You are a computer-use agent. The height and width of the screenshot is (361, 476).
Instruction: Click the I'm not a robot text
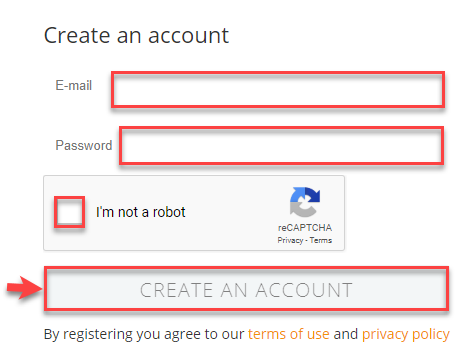coord(140,212)
